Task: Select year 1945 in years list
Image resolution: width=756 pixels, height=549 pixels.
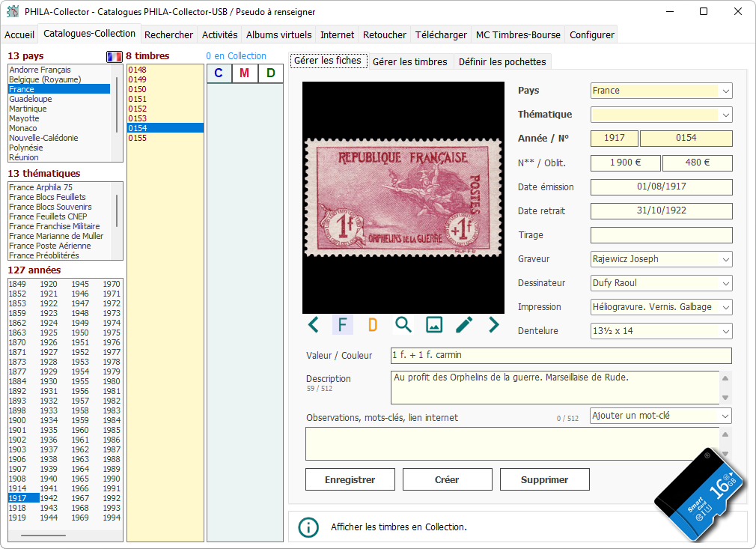Action: pos(80,284)
